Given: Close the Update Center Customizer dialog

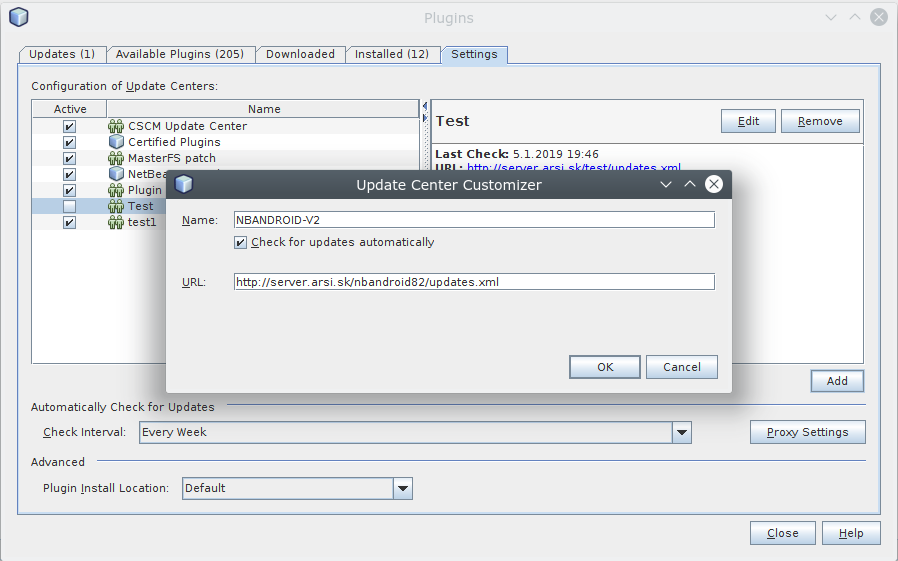Looking at the screenshot, I should tap(714, 184).
